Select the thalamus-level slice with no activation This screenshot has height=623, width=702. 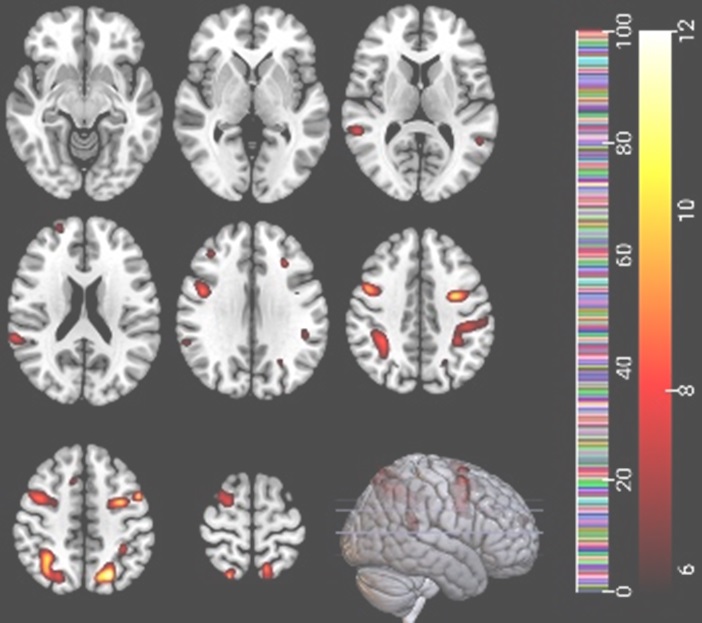point(252,104)
